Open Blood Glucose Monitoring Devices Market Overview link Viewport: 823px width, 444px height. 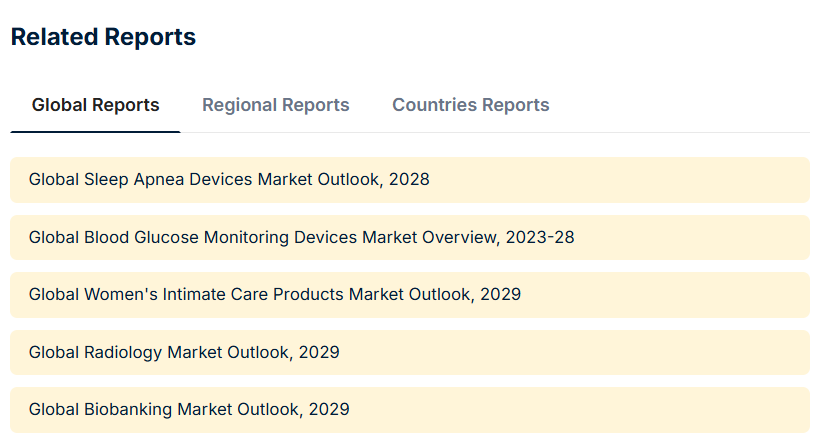click(x=410, y=237)
